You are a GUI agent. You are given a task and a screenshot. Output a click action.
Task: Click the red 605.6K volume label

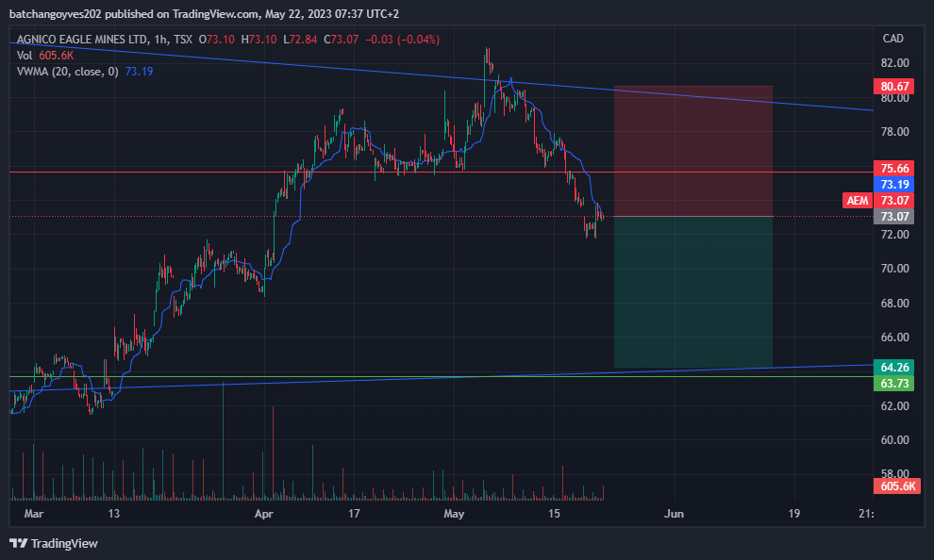point(897,486)
